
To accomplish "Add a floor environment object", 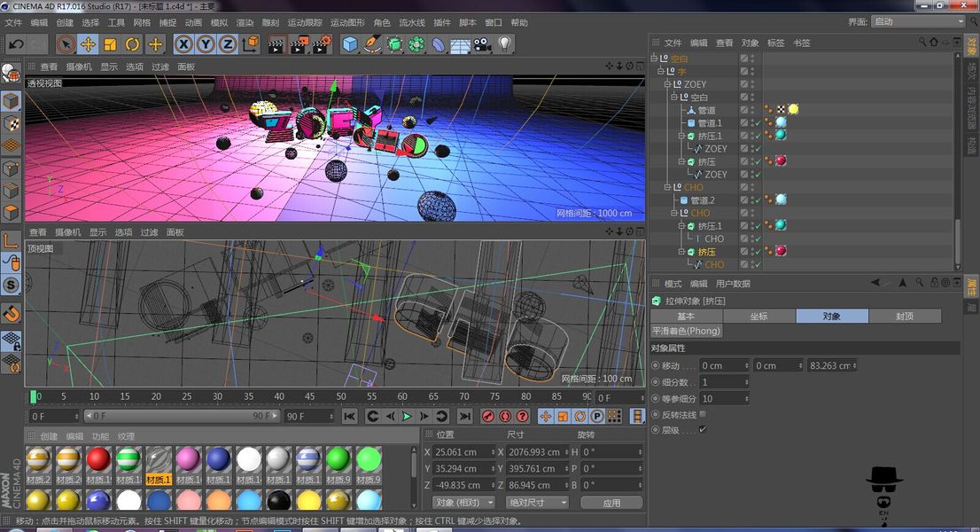I will (x=461, y=45).
